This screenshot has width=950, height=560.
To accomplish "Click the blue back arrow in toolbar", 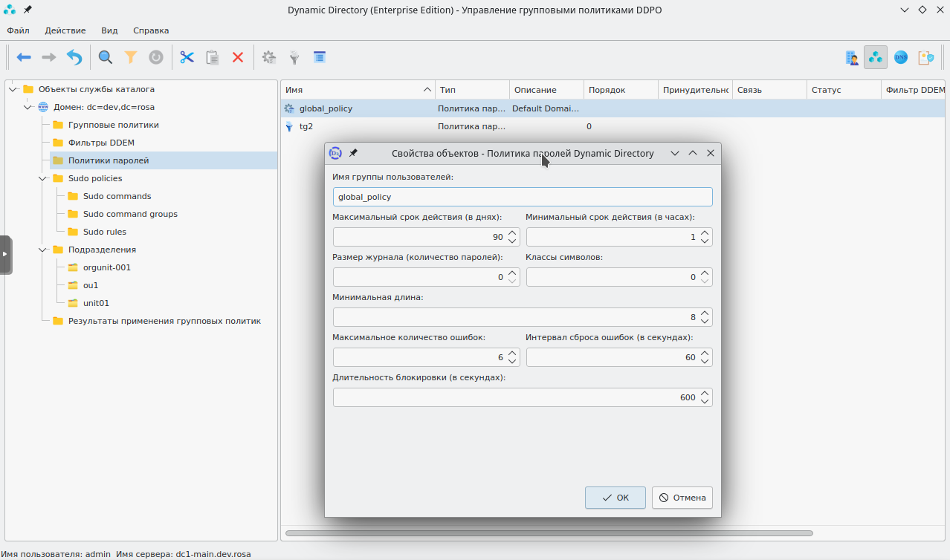I will (x=24, y=57).
